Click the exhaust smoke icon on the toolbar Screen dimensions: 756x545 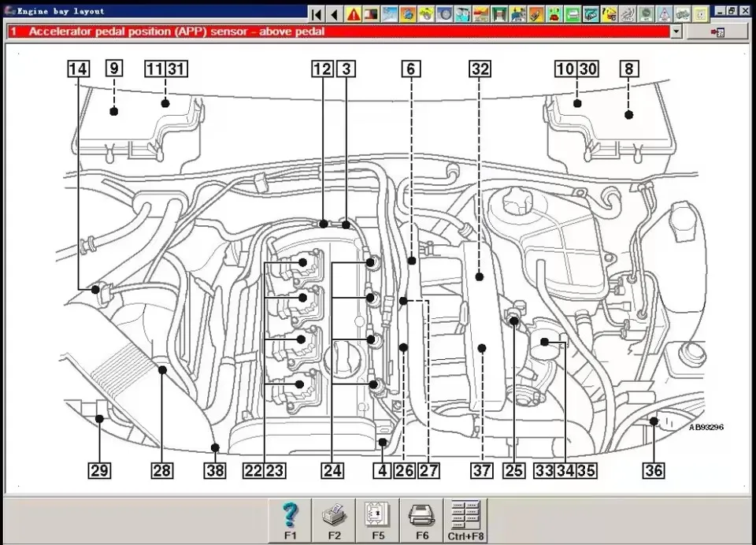[x=628, y=13]
